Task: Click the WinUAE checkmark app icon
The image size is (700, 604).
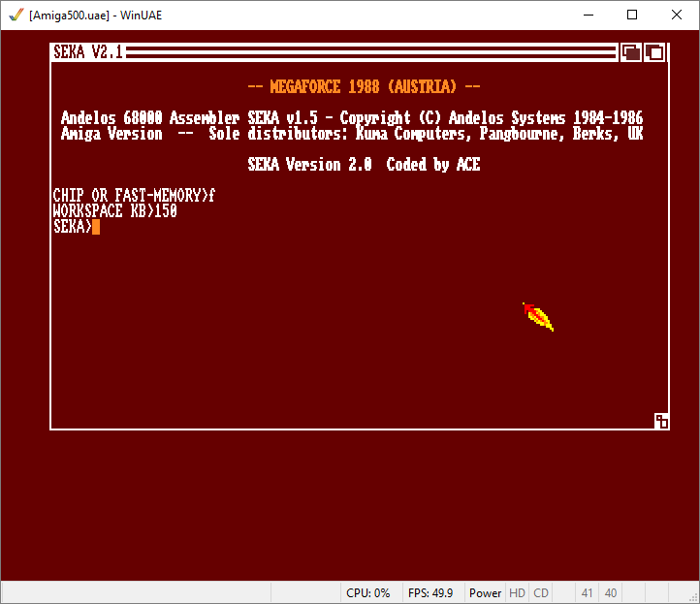Action: [x=16, y=15]
